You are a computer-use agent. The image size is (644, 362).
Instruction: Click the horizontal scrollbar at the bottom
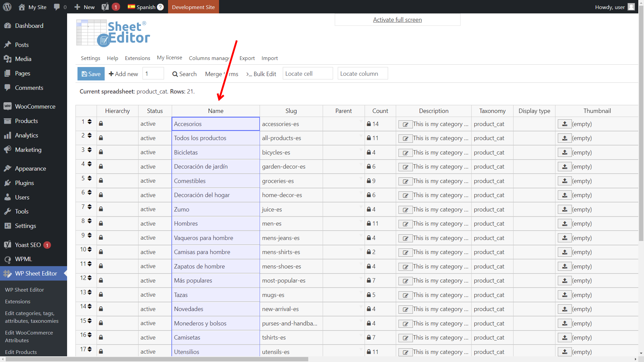click(157, 359)
